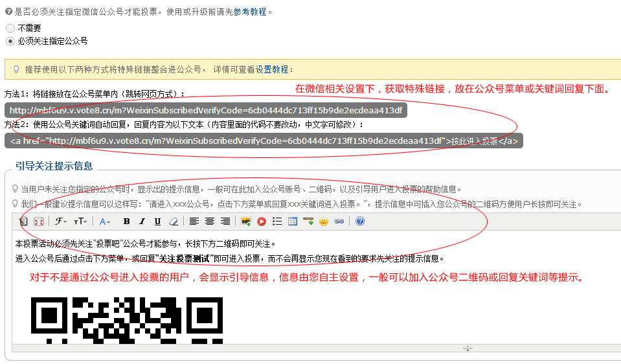Click the eraser clear formatting icon
621x364 pixels.
[x=173, y=222]
